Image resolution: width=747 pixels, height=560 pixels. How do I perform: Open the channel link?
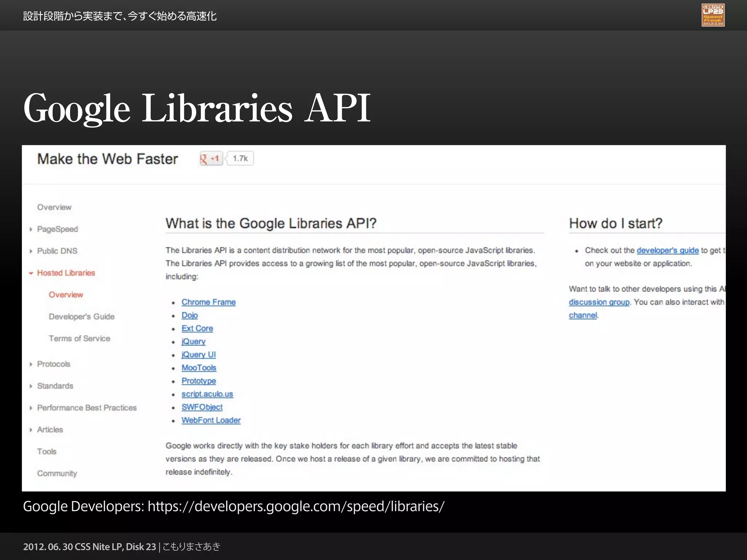click(x=583, y=315)
